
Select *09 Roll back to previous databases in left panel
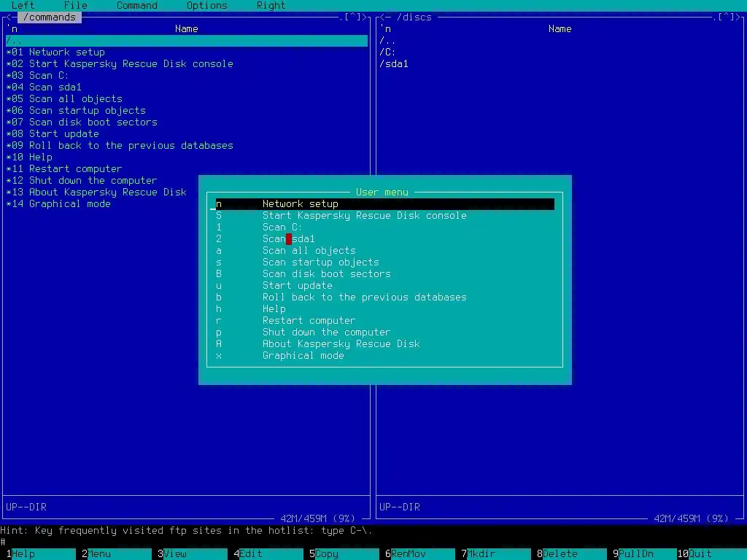[187, 146]
